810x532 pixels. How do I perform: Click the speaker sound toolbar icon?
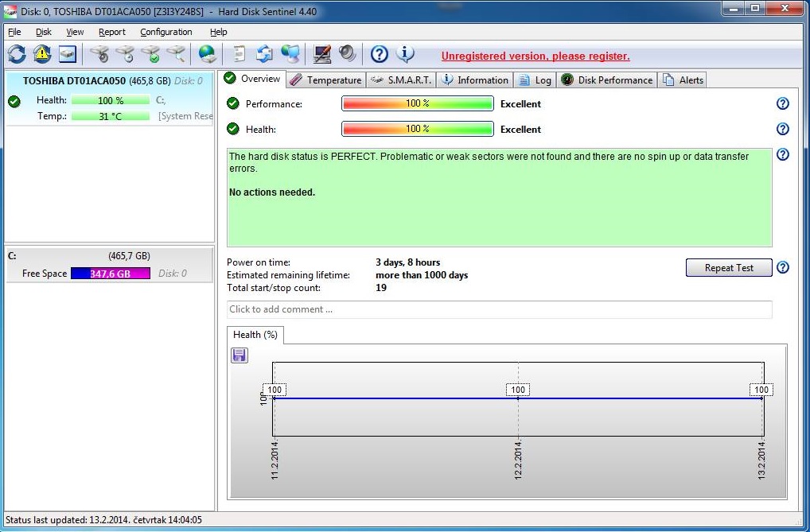click(x=347, y=54)
